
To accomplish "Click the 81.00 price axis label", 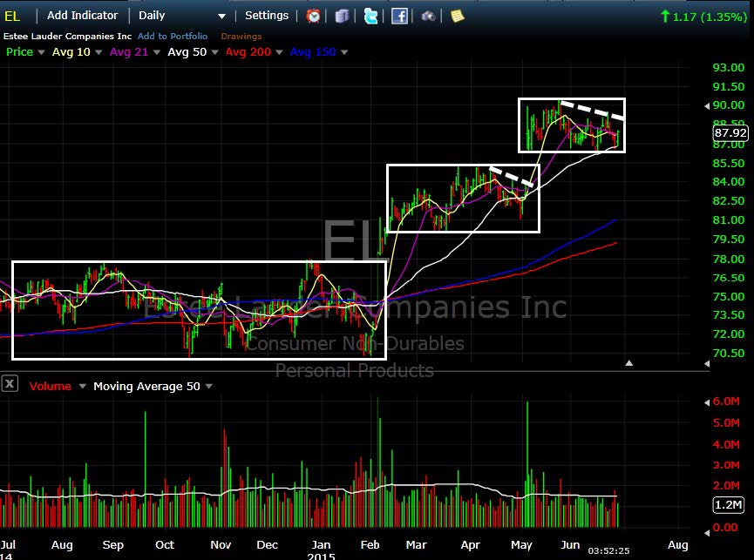I will pyautogui.click(x=729, y=220).
